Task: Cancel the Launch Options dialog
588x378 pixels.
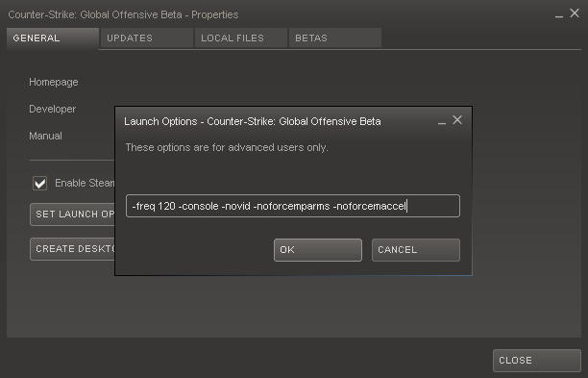Action: click(416, 250)
